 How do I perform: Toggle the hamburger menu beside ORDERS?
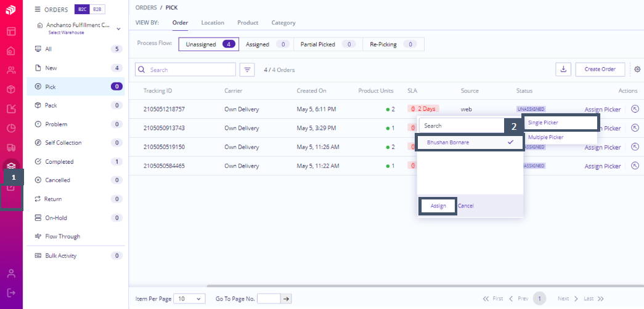(38, 9)
